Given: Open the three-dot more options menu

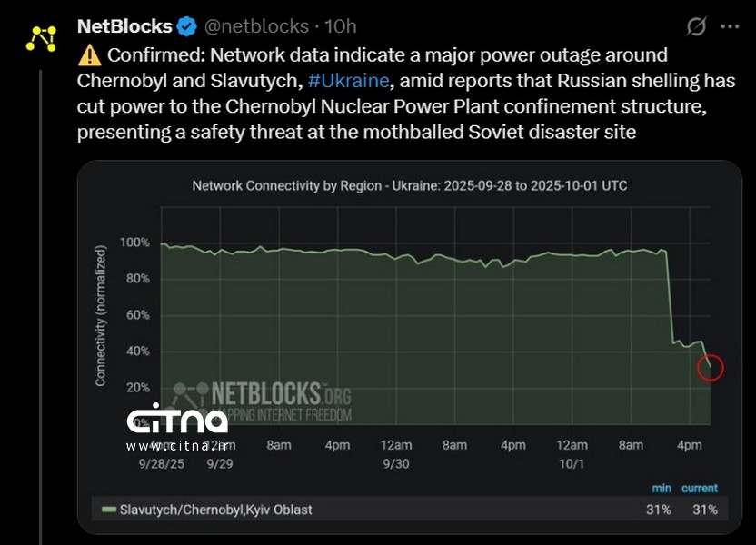Looking at the screenshot, I should point(730,27).
